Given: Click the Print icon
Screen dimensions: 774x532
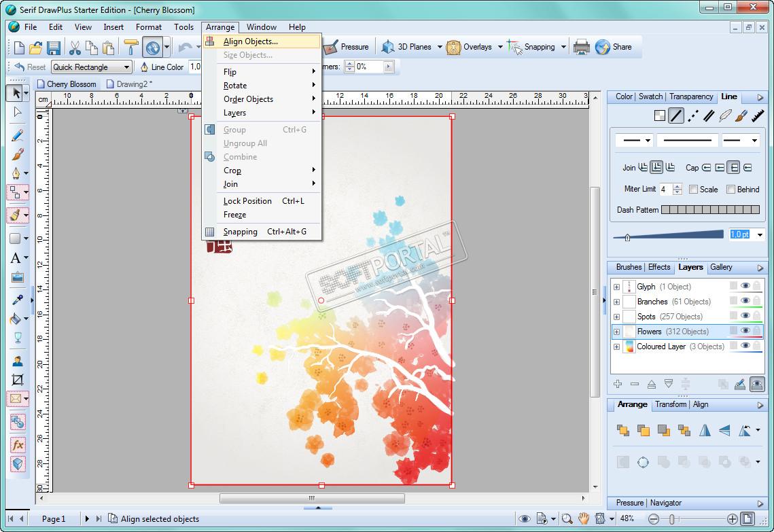Looking at the screenshot, I should pos(582,48).
